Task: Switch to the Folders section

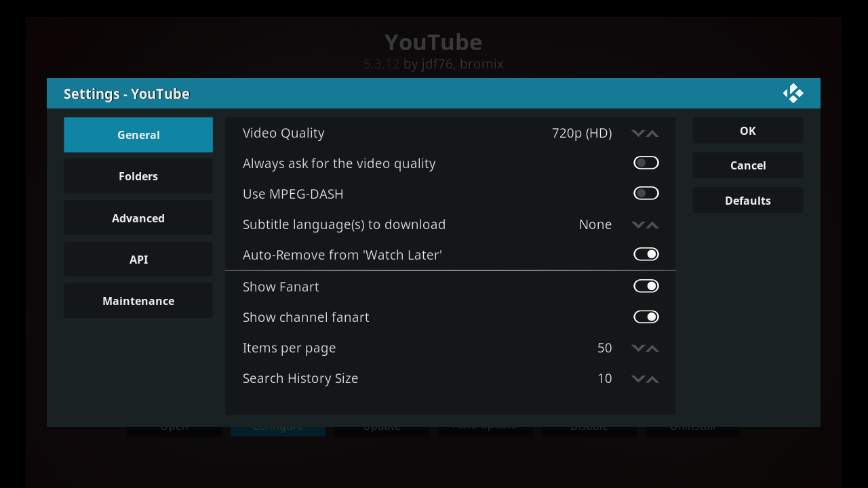Action: point(138,176)
